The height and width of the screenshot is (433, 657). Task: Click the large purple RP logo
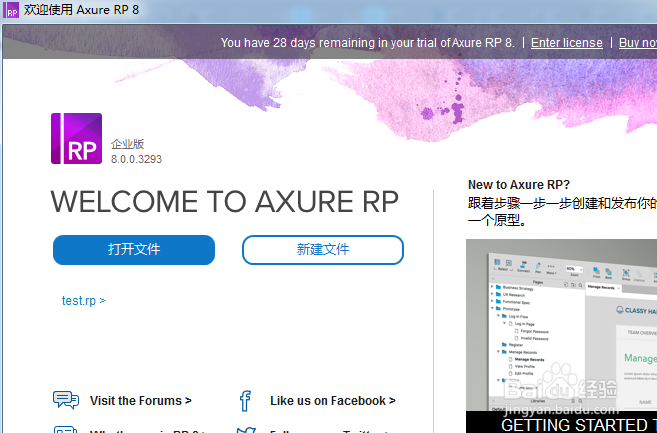click(x=76, y=138)
